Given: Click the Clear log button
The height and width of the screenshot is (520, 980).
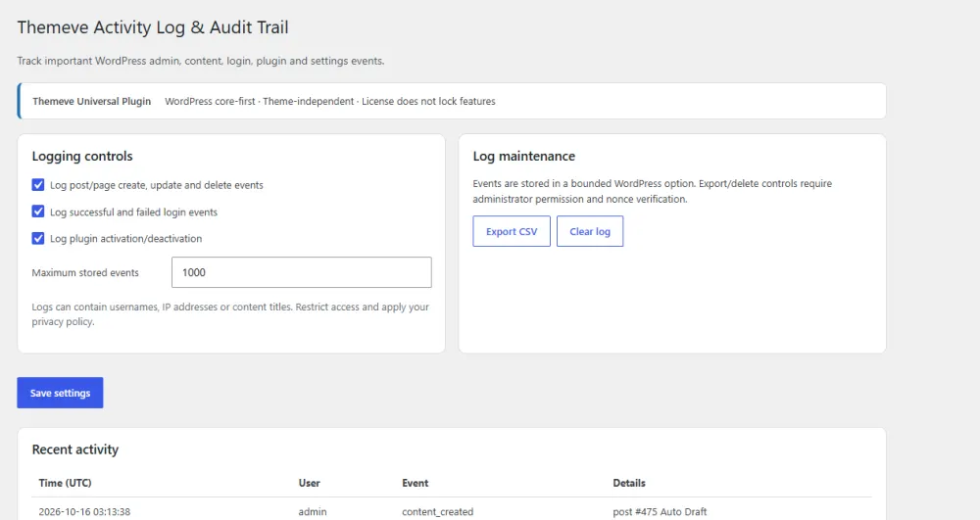Looking at the screenshot, I should [590, 231].
